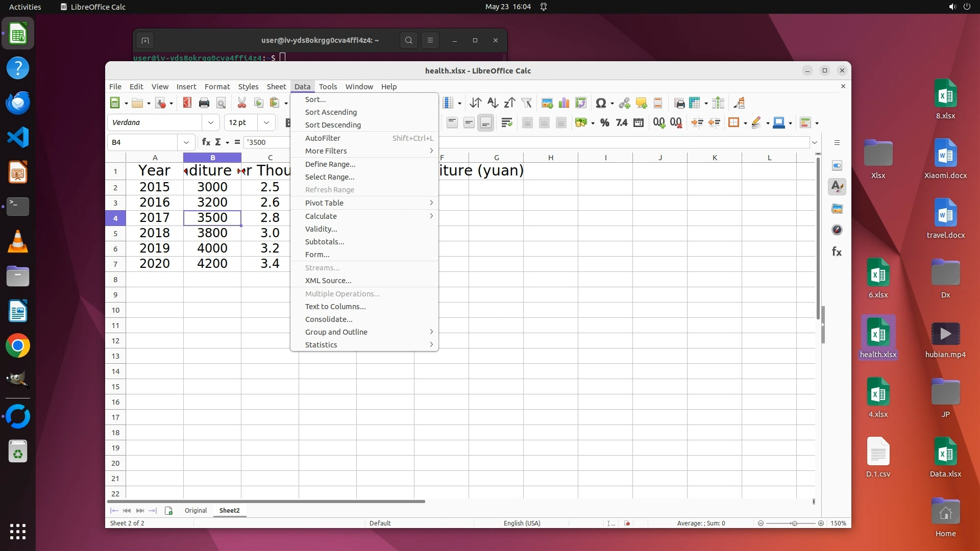This screenshot has height=551, width=980.
Task: Click the Format as Percent icon
Action: (x=605, y=122)
